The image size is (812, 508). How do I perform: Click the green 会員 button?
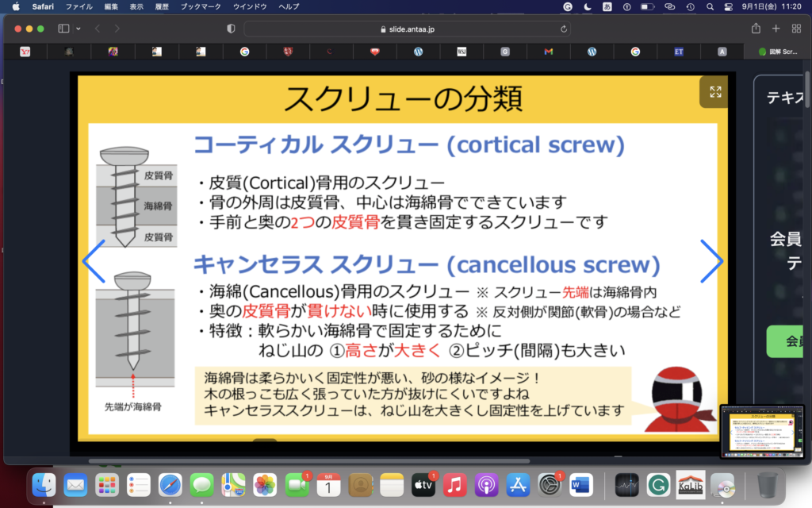(x=789, y=341)
